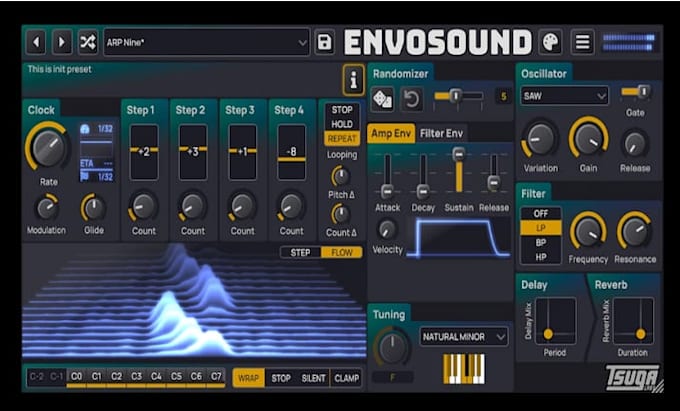The width and height of the screenshot is (680, 411).
Task: Set filter type to OFF
Action: 541,214
